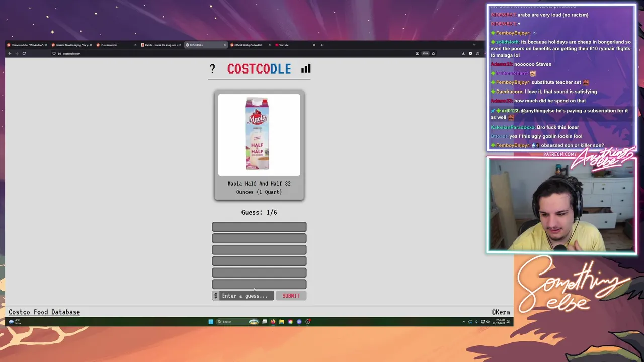Image resolution: width=644 pixels, height=362 pixels.
Task: Open the Costco Food Database link
Action: (44, 312)
